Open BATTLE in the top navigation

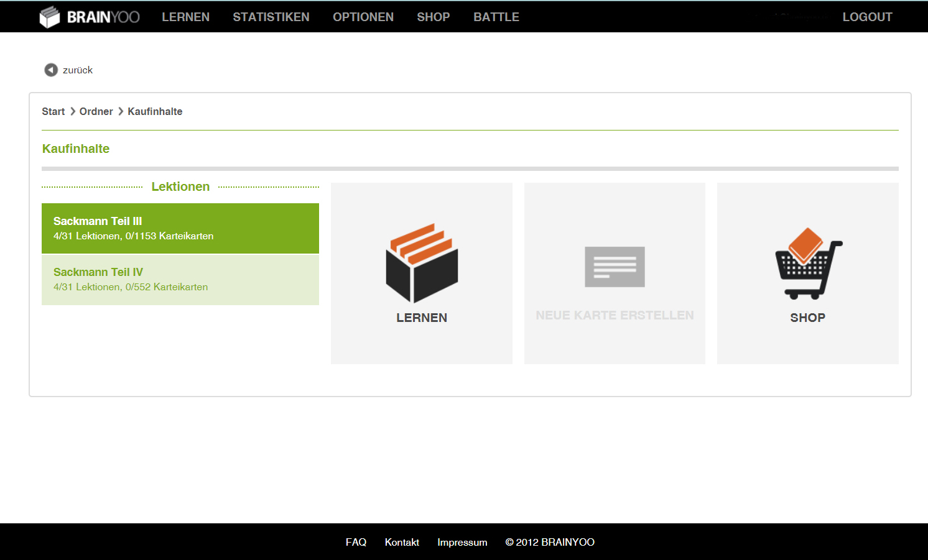[496, 17]
